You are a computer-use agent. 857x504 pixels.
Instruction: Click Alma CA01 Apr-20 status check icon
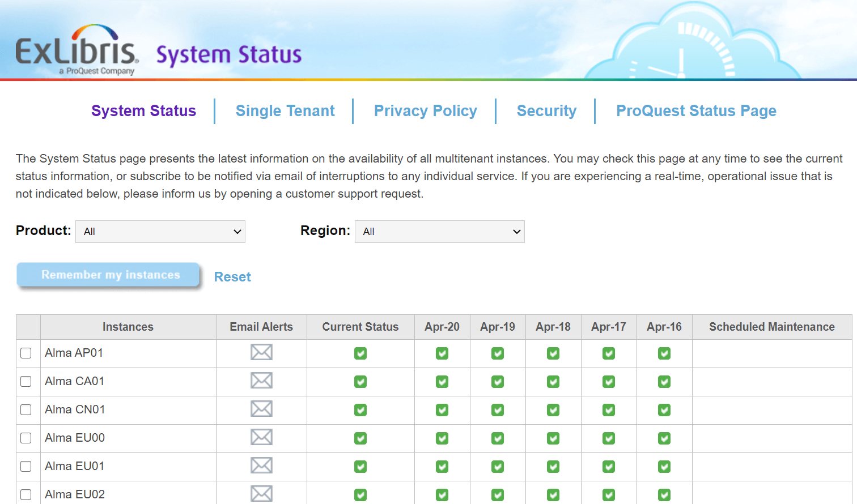(x=442, y=382)
